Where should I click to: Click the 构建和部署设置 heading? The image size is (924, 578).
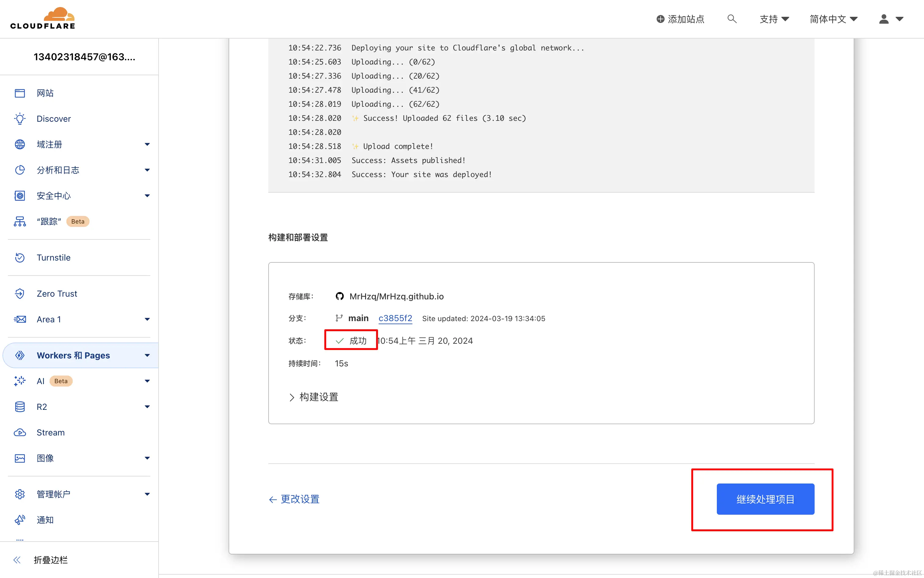(298, 237)
